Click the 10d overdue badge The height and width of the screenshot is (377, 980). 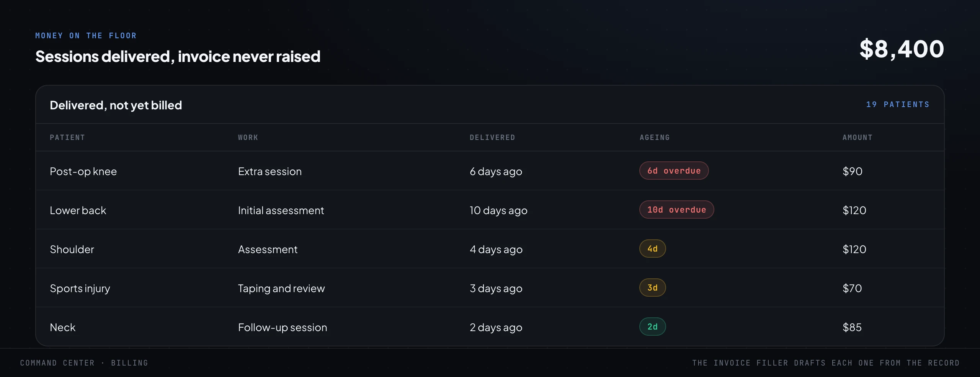pyautogui.click(x=676, y=210)
